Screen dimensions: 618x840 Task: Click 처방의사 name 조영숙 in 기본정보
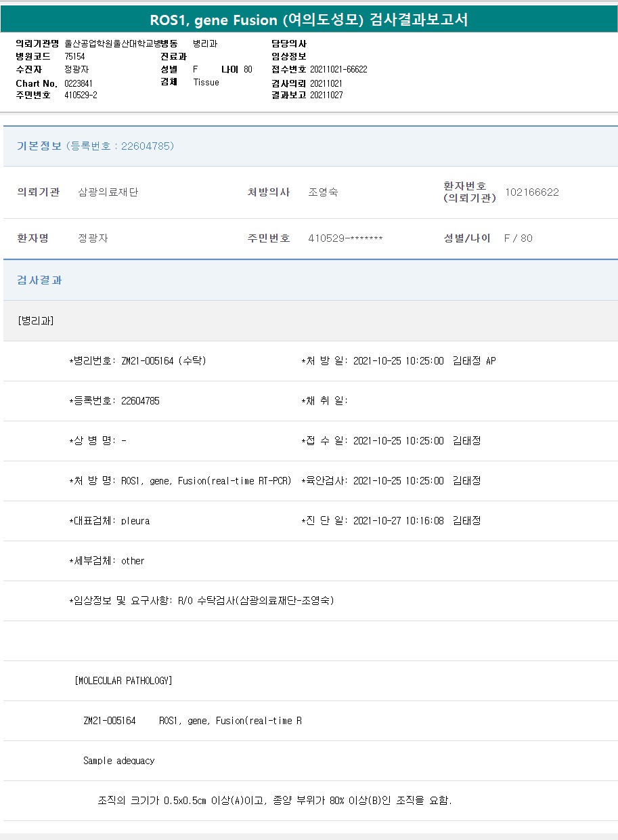(323, 192)
